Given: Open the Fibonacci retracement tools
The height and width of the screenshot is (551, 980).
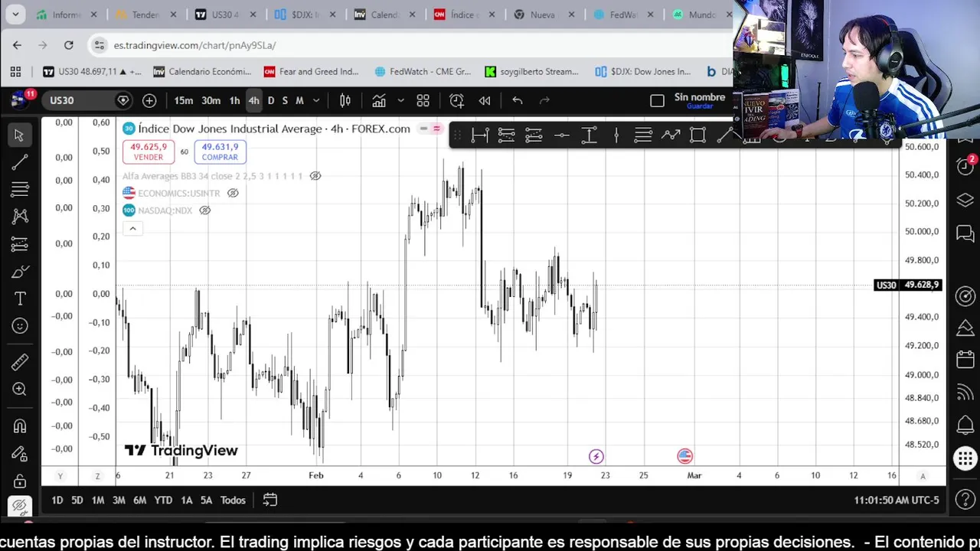Looking at the screenshot, I should tap(19, 189).
